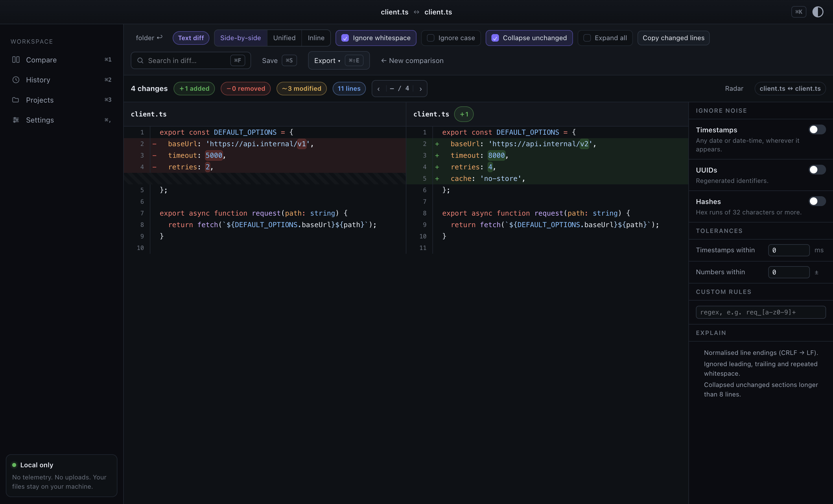Image resolution: width=833 pixels, height=504 pixels.
Task: Filter by the −0 removed badge
Action: (x=246, y=88)
